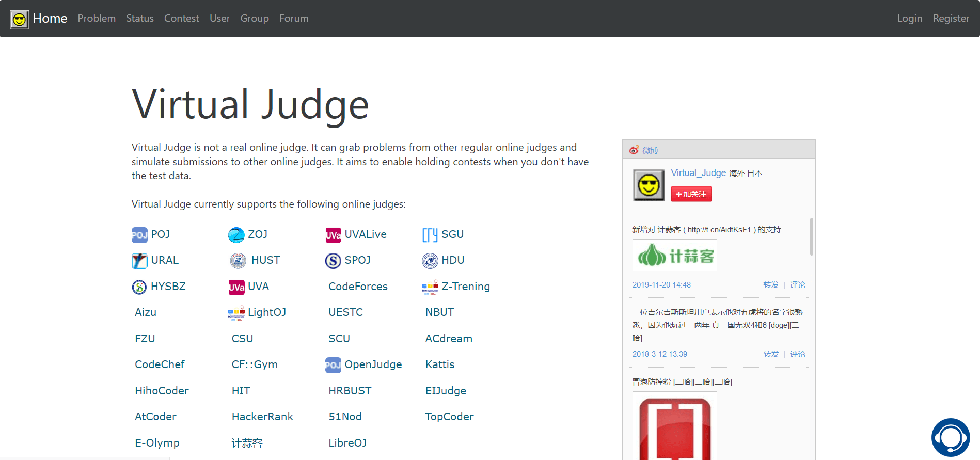980x460 pixels.
Task: Click the Virtual Judge smiley logo in navbar
Action: click(20, 20)
